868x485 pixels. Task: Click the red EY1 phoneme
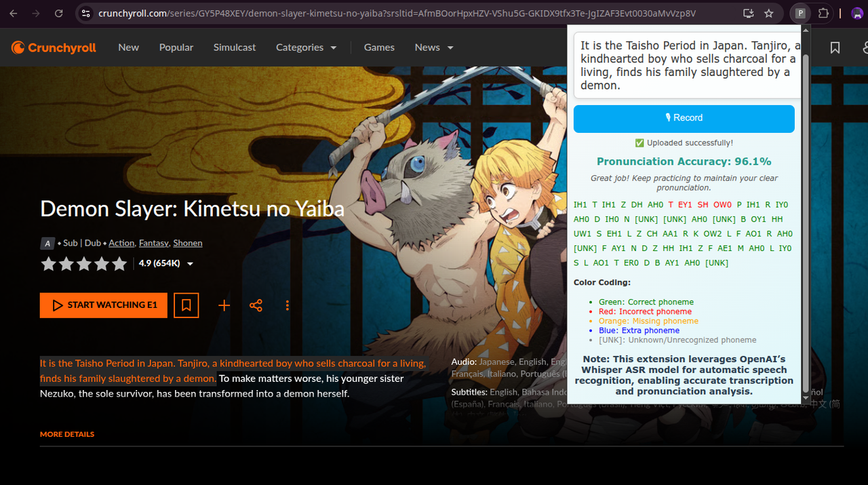685,205
